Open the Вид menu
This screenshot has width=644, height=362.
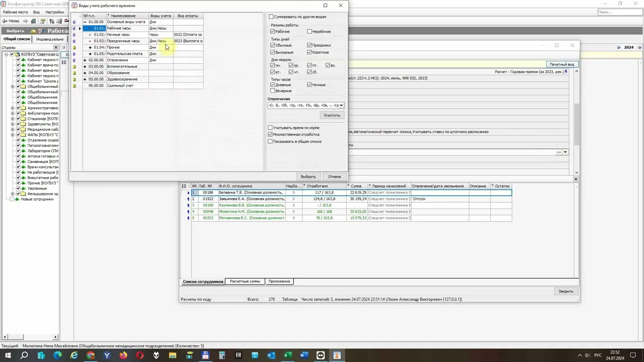click(36, 12)
